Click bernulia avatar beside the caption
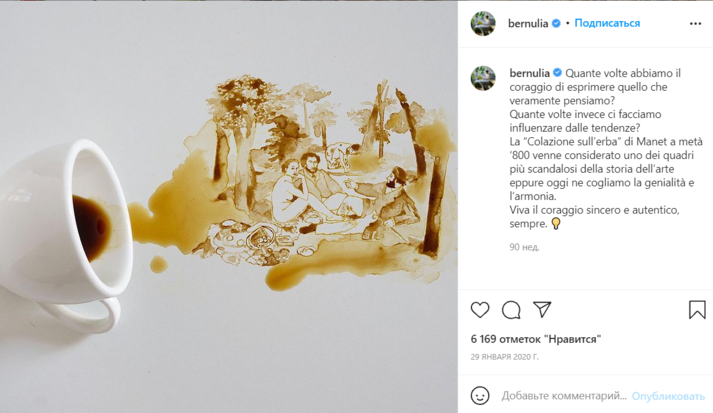Image resolution: width=713 pixels, height=413 pixels. pyautogui.click(x=483, y=78)
